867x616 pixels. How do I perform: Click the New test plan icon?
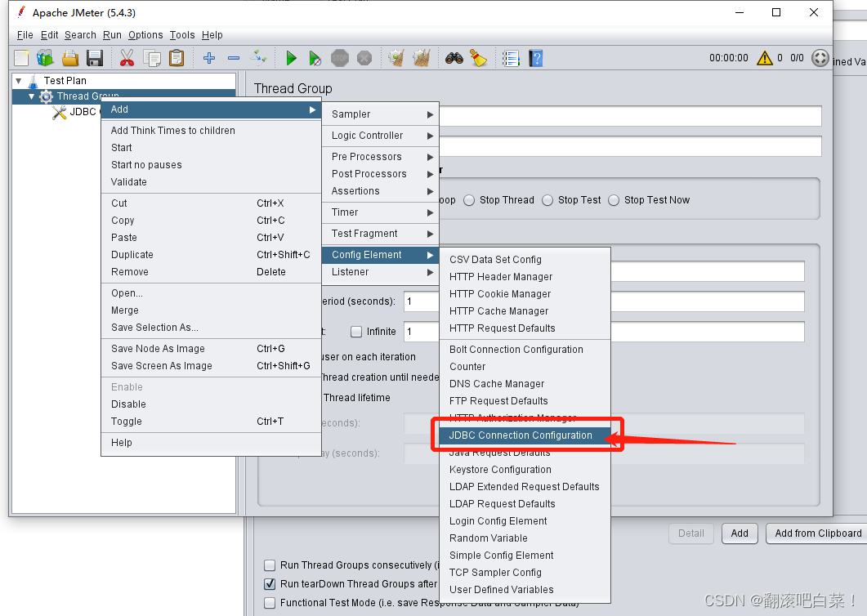21,57
